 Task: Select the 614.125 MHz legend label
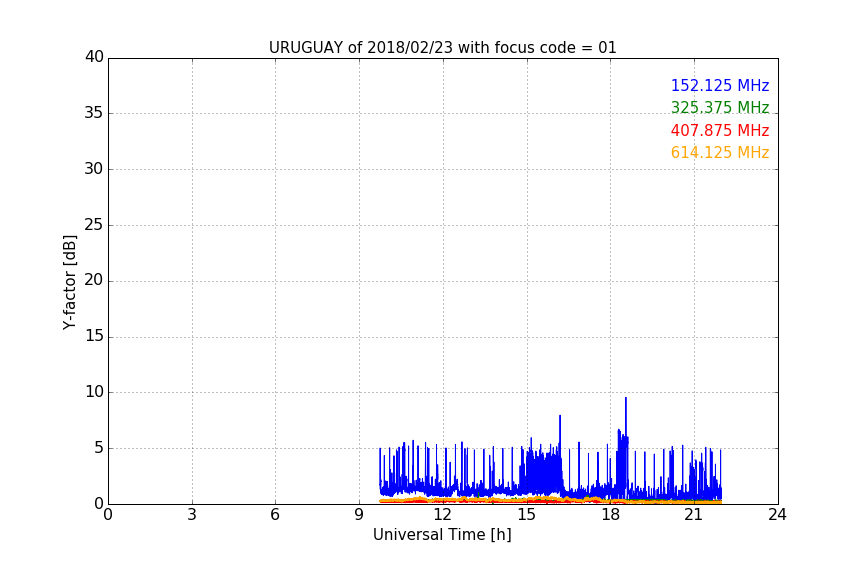(720, 153)
